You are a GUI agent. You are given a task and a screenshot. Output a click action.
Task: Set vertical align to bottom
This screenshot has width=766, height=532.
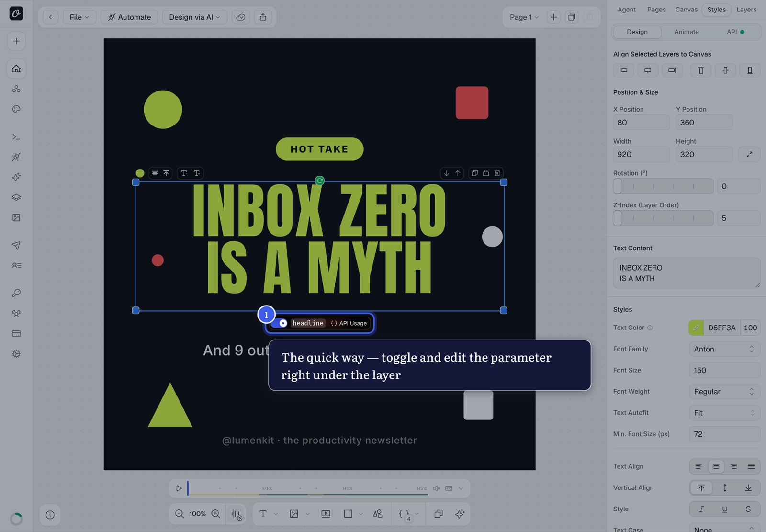pos(748,487)
